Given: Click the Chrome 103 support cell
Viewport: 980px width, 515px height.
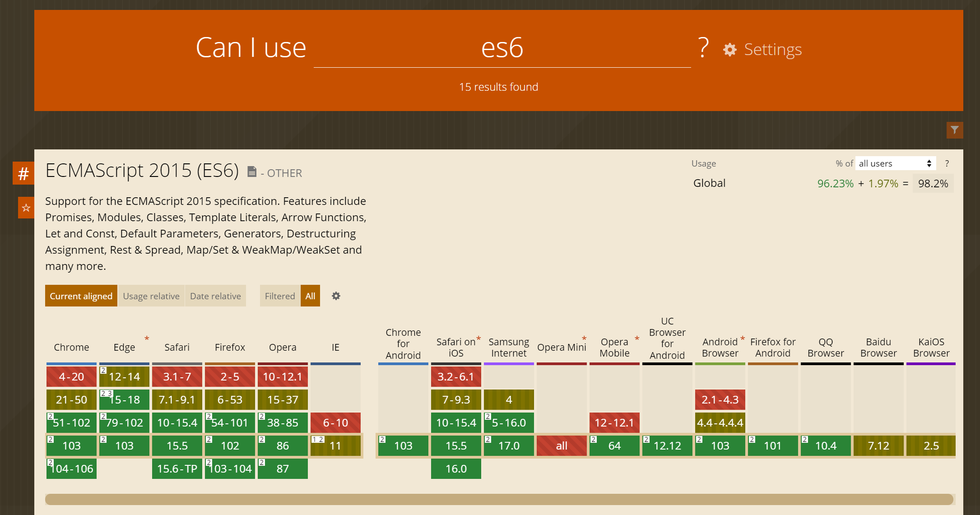Looking at the screenshot, I should [x=71, y=446].
